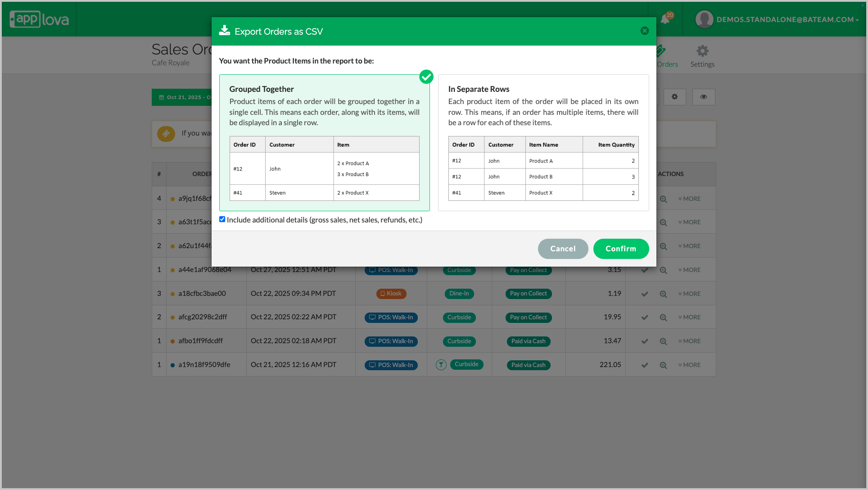Click checkmark icon for order afbo1ff9fdcdff
The height and width of the screenshot is (490, 868).
pos(645,341)
